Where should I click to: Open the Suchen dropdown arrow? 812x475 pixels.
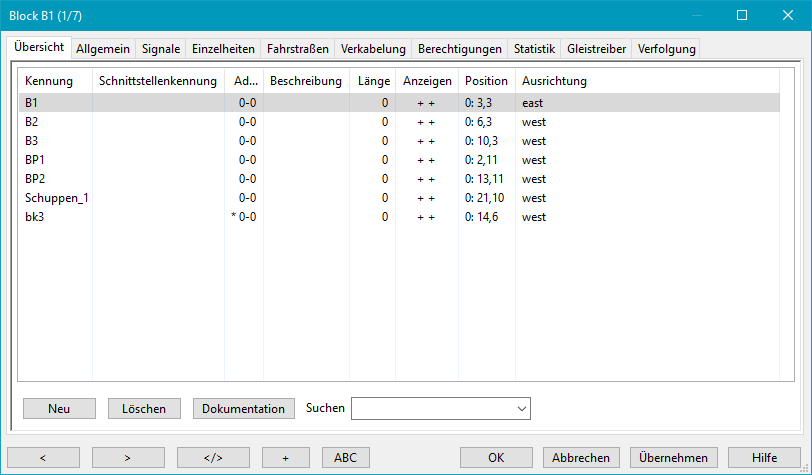tap(520, 408)
